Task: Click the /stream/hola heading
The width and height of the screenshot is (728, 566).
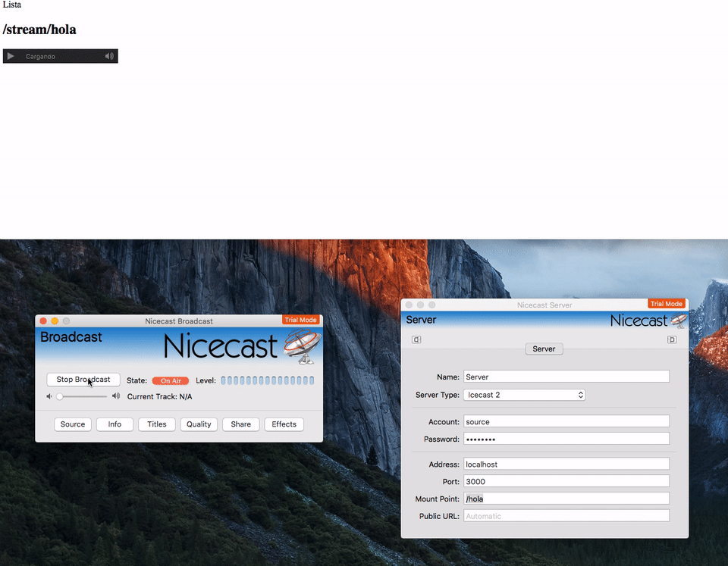Action: (x=39, y=30)
